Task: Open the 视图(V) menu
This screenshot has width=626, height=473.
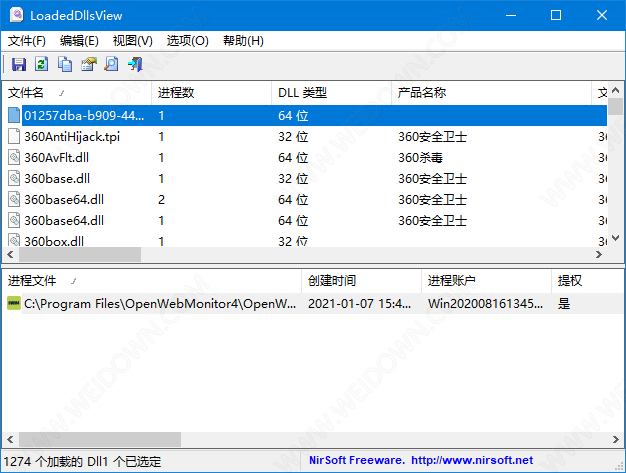Action: point(133,41)
